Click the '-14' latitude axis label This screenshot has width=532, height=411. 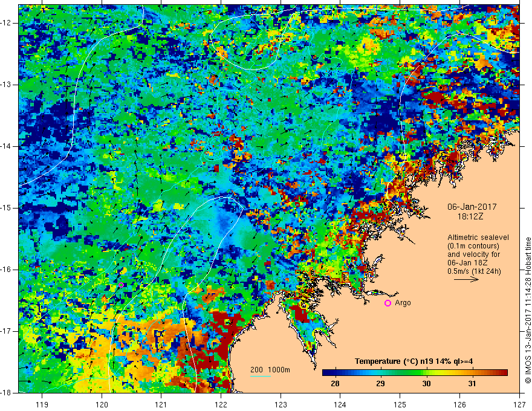[7, 146]
